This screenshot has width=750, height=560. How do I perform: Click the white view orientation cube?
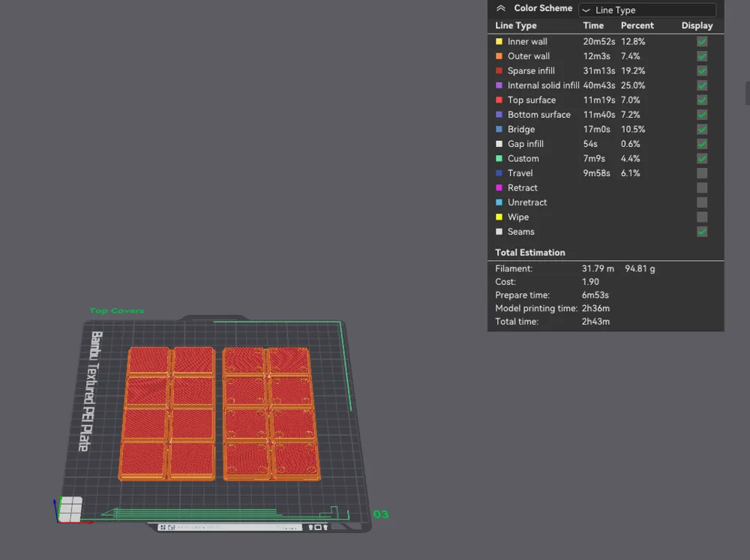[x=70, y=509]
